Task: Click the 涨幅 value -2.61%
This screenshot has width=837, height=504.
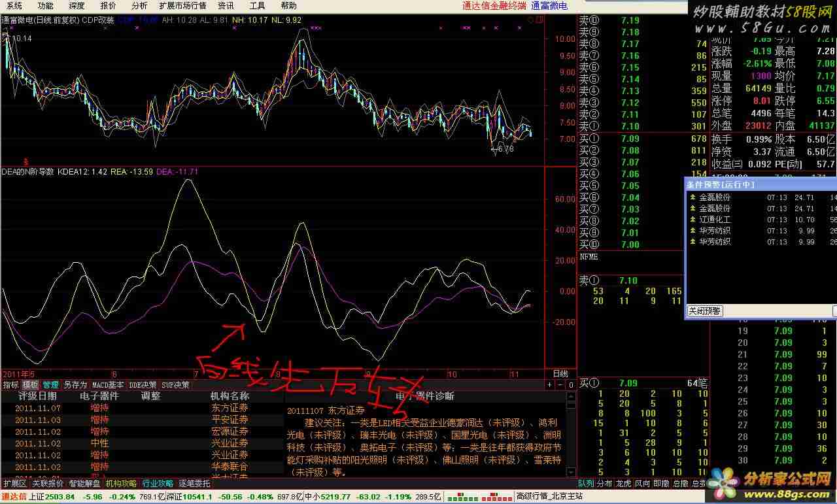Action: [757, 64]
